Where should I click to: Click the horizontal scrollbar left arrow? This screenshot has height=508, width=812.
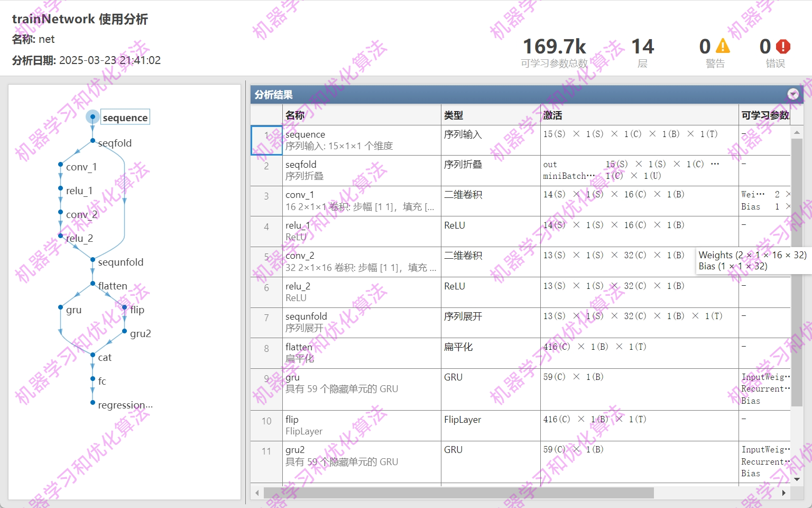tap(257, 493)
